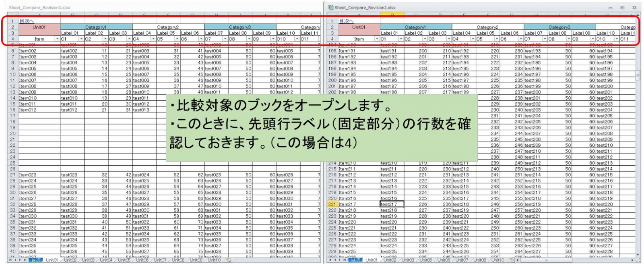Click horizontal scroll left arrow in Revision2 window
The width and height of the screenshot is (644, 264).
518,260
